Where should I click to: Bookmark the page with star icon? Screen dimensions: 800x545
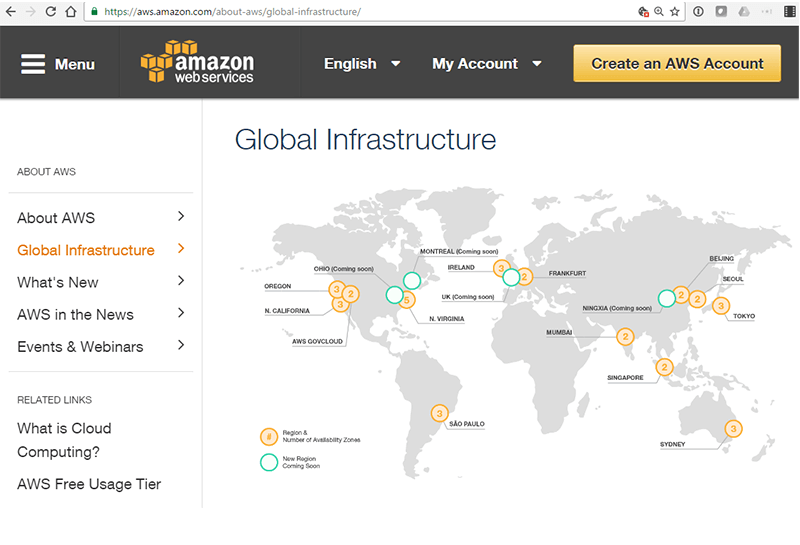coord(674,11)
